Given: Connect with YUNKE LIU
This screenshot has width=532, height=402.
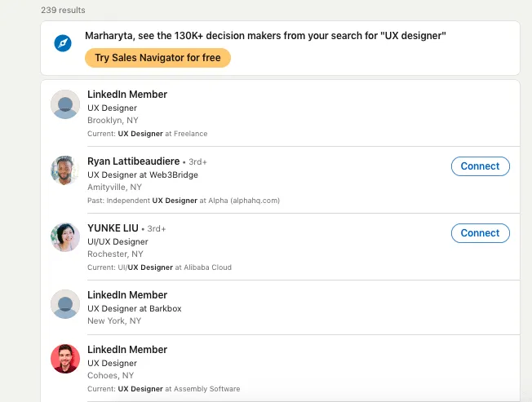Looking at the screenshot, I should click(x=480, y=233).
